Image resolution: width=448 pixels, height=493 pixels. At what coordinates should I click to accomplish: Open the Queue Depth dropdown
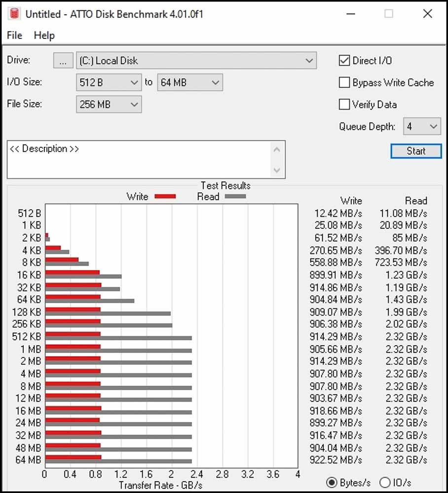(422, 126)
